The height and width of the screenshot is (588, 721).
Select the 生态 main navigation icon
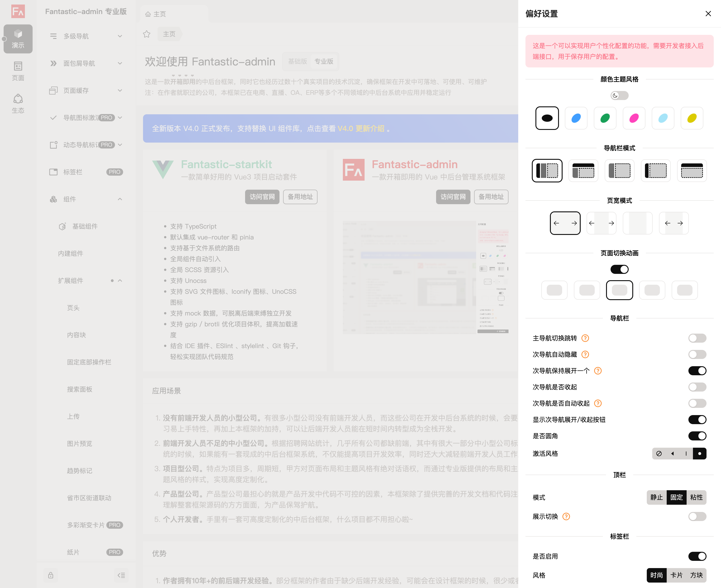tap(18, 104)
